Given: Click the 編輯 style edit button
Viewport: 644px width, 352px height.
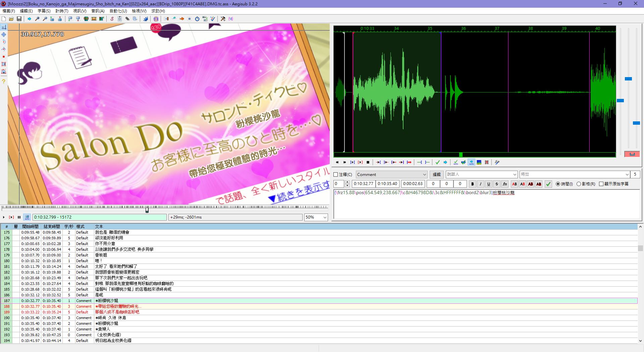Looking at the screenshot, I should click(437, 175).
